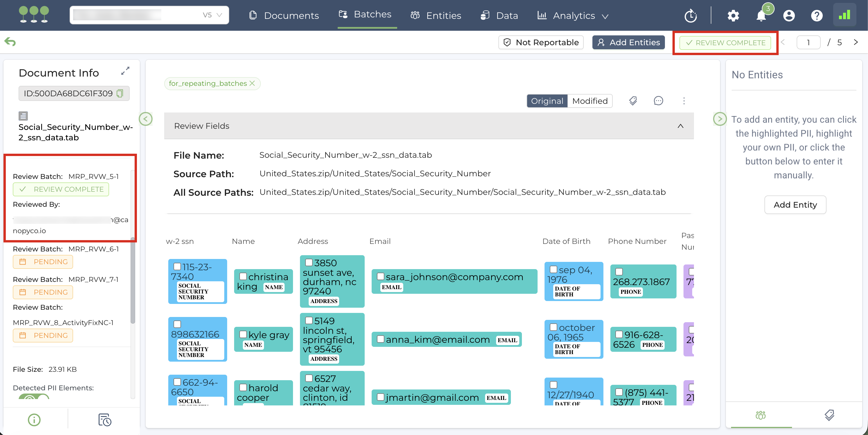The width and height of the screenshot is (868, 435).
Task: Click the tag icon beside Modified
Action: click(x=633, y=101)
